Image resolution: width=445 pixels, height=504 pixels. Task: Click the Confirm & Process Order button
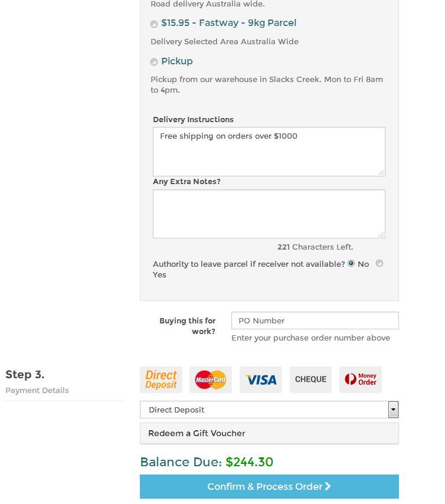pyautogui.click(x=269, y=487)
